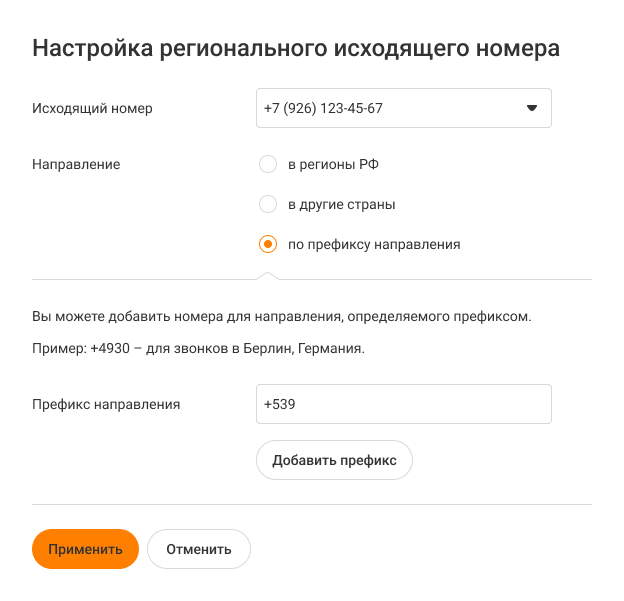Focus the prefix input containing +539

404,404
